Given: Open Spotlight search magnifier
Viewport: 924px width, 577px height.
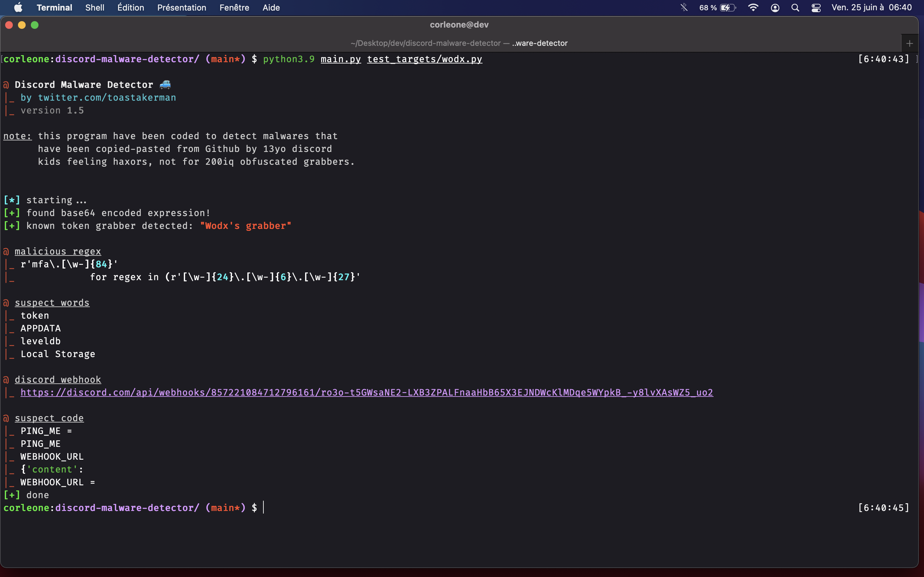Looking at the screenshot, I should [795, 8].
